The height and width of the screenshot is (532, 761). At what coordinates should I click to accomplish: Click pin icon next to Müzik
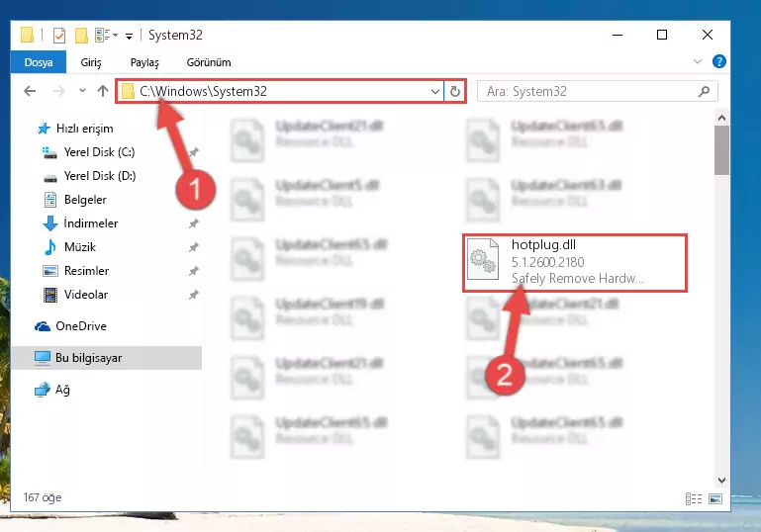pos(194,247)
